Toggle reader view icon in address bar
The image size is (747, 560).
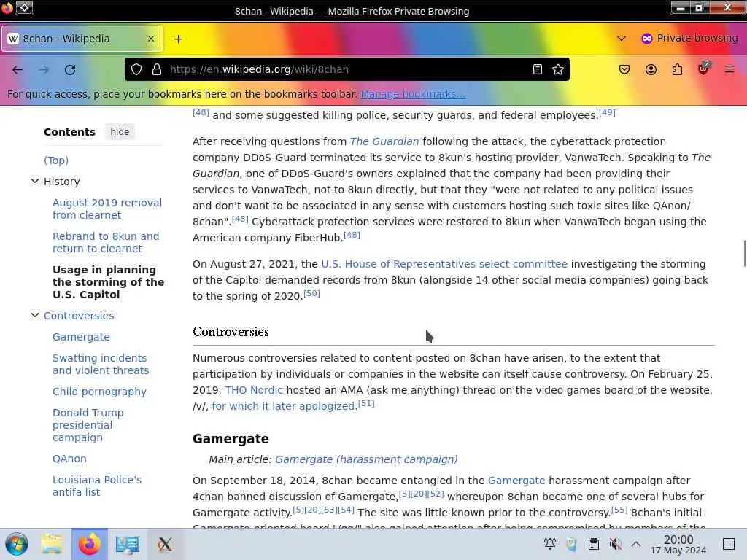[538, 69]
